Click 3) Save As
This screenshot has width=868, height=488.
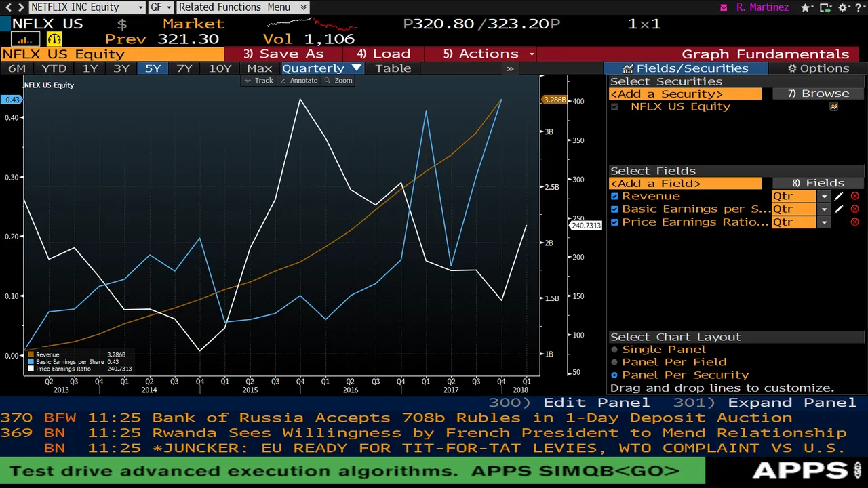pyautogui.click(x=283, y=54)
